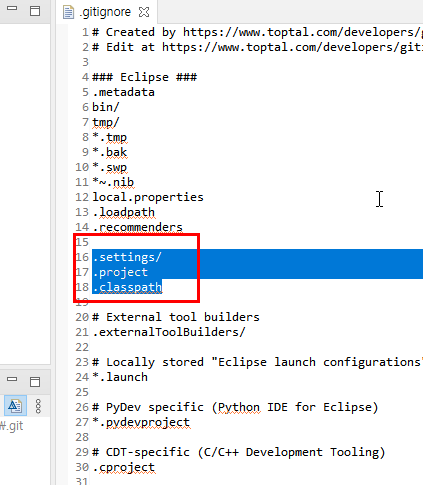Viewport: 423px width, 485px height.
Task: Click line number 3 in the gutter
Action: pyautogui.click(x=85, y=62)
